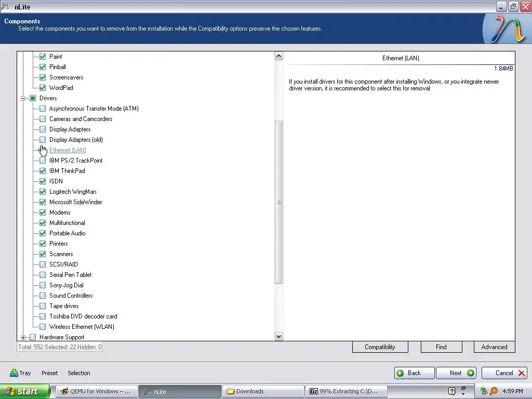Viewport: 532px width, 399px height.
Task: Check the Sony Jog Dial checkbox
Action: tap(43, 285)
